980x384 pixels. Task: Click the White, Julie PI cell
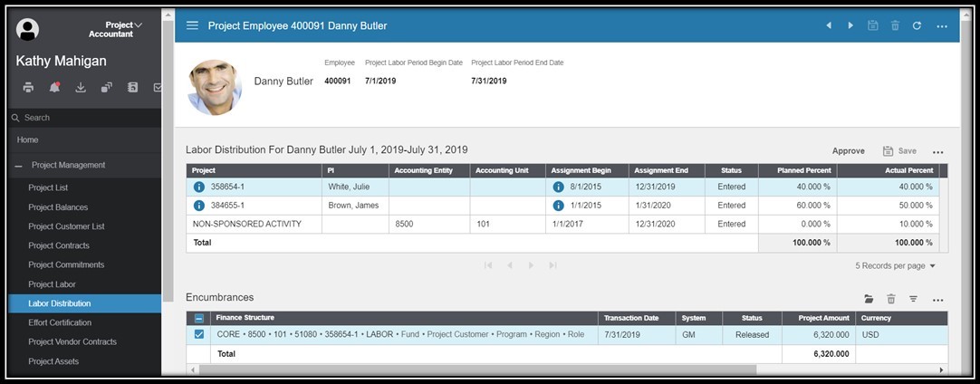[x=355, y=187]
